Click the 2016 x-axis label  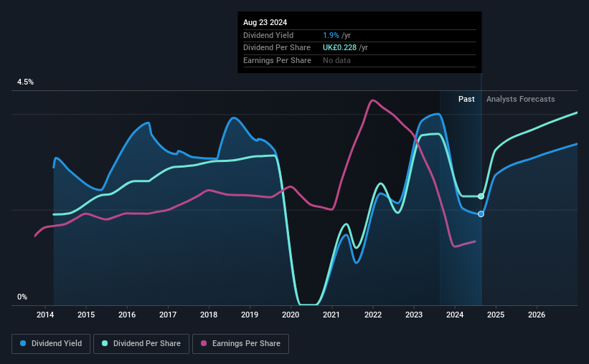(127, 315)
